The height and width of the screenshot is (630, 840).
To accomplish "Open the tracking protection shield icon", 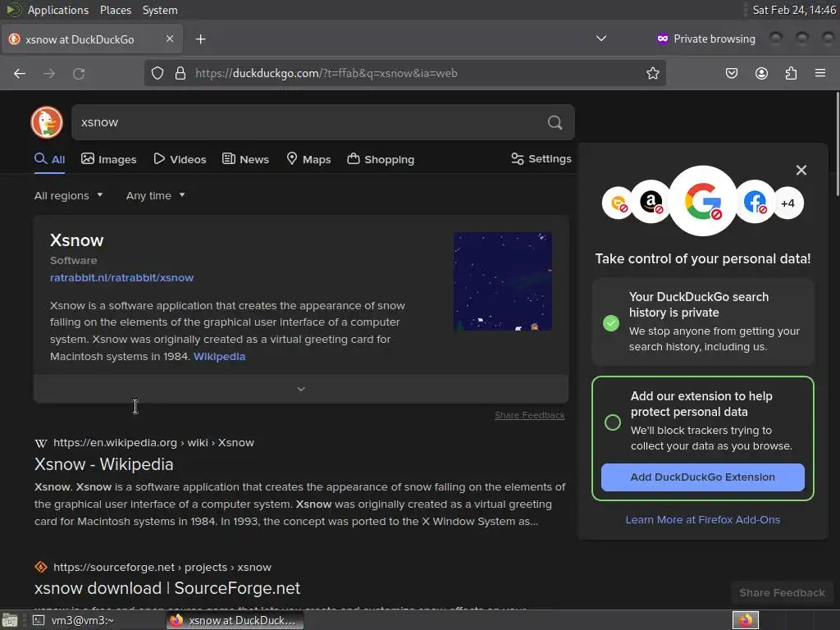I will pos(157,73).
